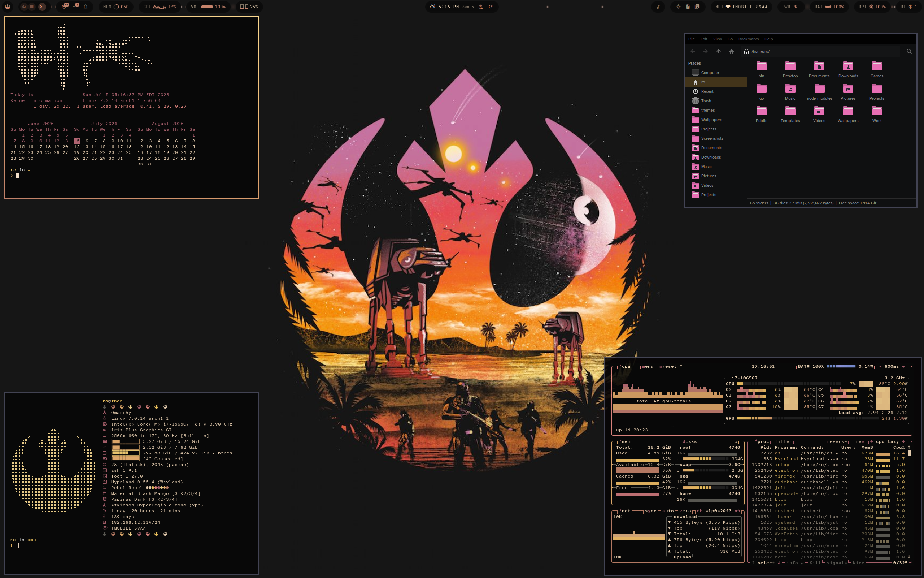The height and width of the screenshot is (578, 924).
Task: Decrease btop update interval with minus
Action: pos(880,367)
